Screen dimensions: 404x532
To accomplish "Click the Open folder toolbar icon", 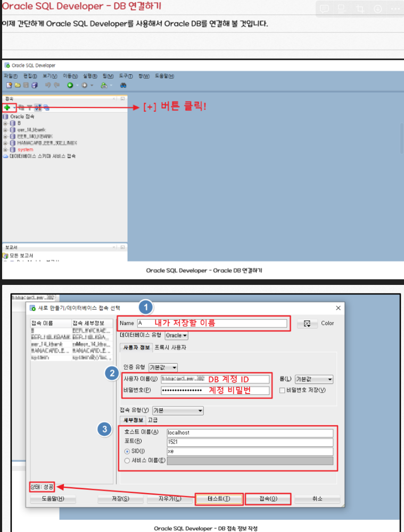I will (18, 85).
